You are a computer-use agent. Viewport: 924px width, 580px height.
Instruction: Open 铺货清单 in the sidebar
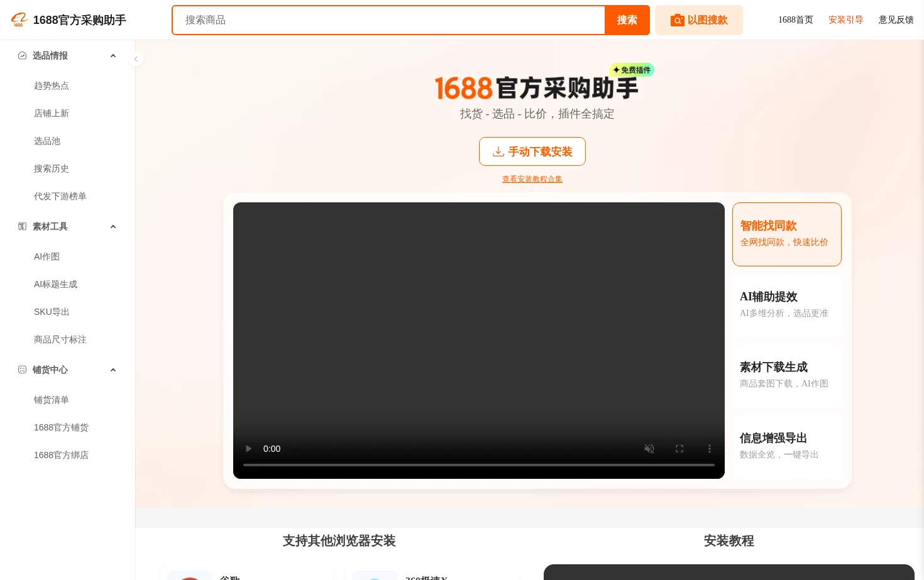click(x=52, y=400)
